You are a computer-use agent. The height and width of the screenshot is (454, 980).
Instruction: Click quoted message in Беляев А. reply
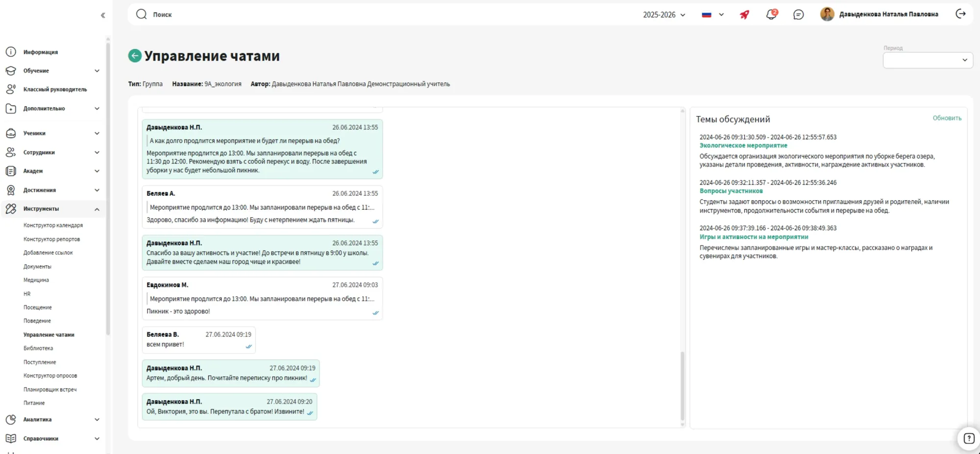[262, 207]
